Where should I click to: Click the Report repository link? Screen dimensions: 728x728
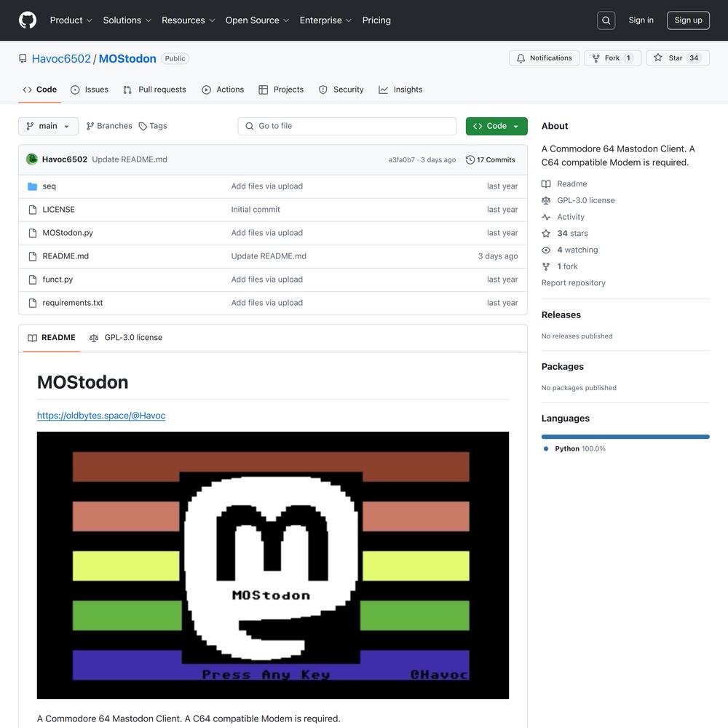(x=574, y=282)
